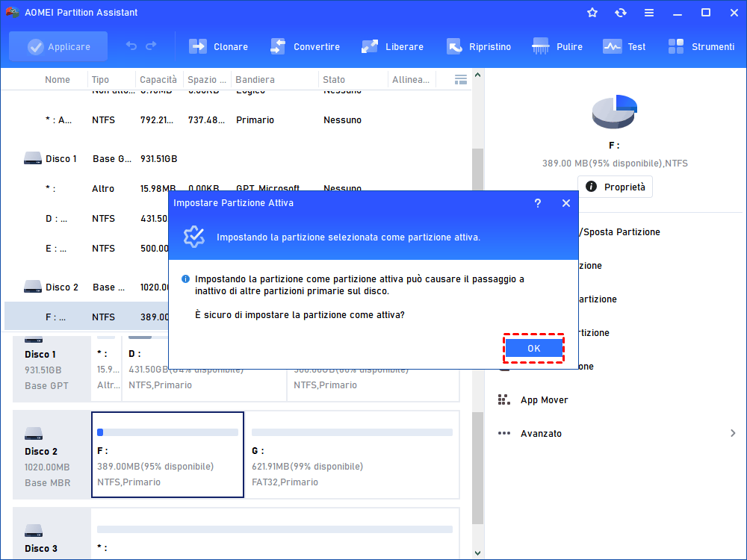
Task: Click the Disco 1 drive icon in list
Action: [33, 158]
